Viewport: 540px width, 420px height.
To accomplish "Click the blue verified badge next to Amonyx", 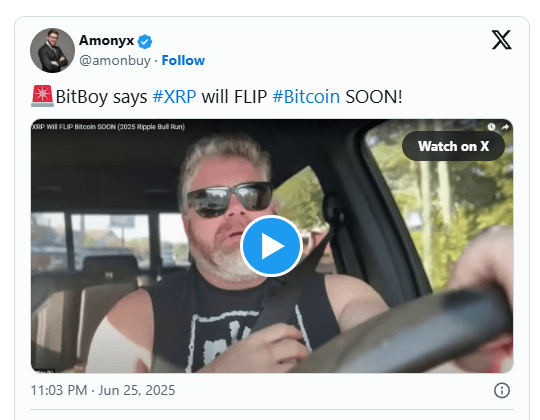I will (145, 42).
